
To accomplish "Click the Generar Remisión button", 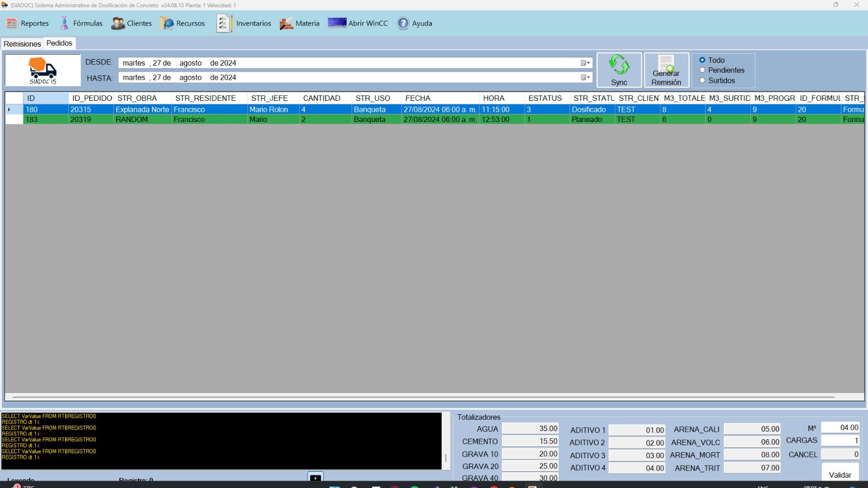I will [x=666, y=70].
